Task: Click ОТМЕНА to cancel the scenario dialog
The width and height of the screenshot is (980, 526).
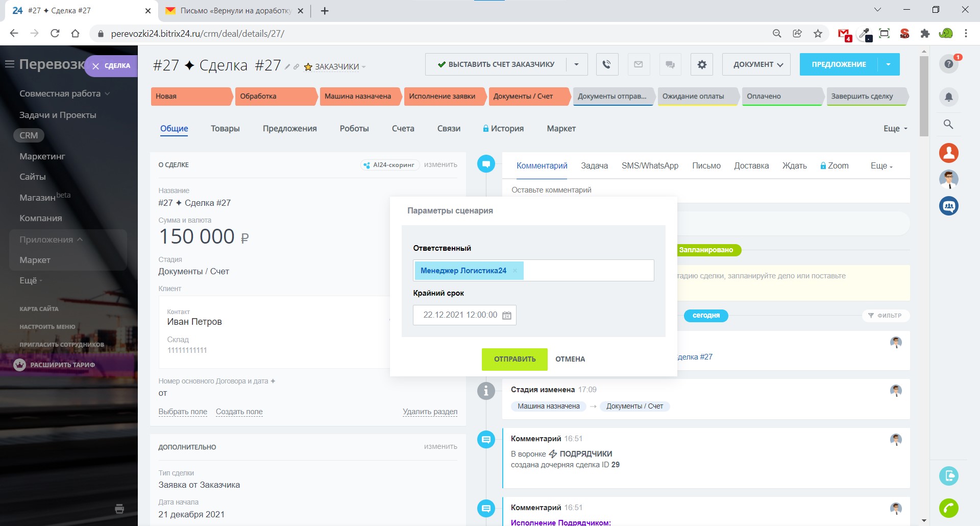Action: tap(570, 359)
